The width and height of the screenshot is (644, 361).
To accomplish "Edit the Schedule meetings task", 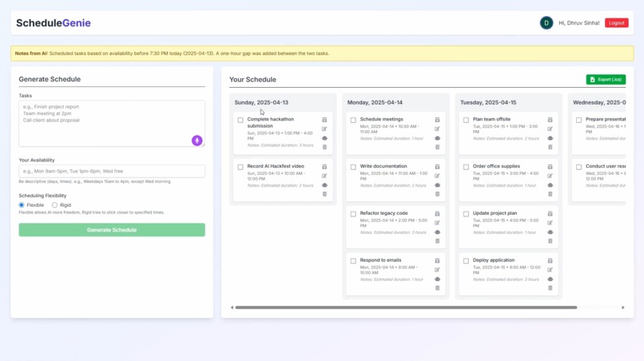I will (x=437, y=129).
